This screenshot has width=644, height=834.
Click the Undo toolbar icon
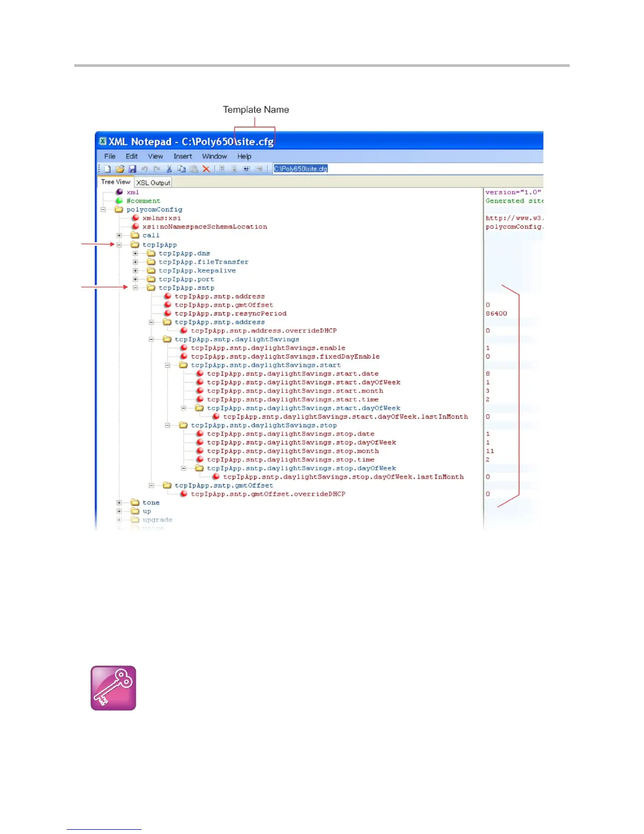click(x=144, y=169)
